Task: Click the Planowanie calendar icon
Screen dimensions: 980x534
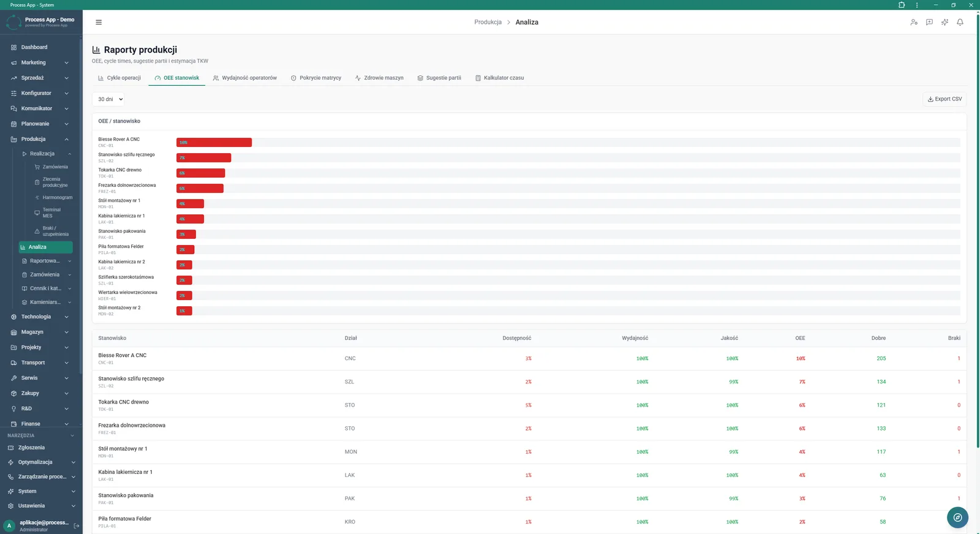Action: [x=13, y=124]
